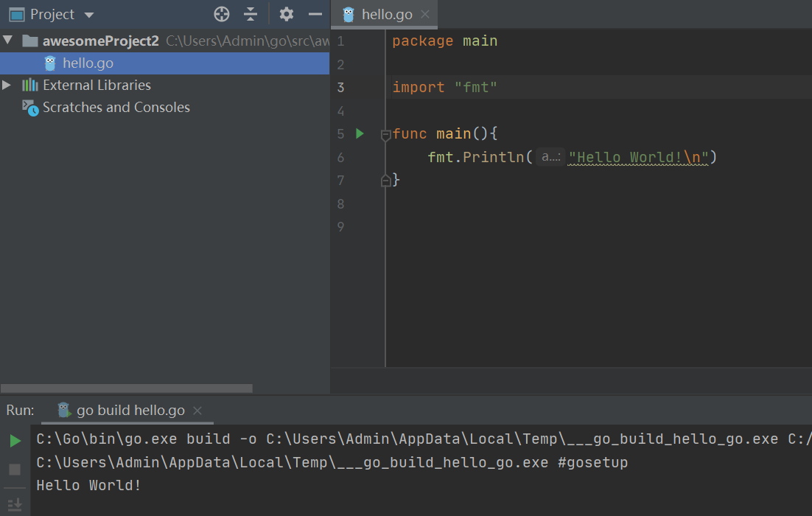Screen dimensions: 812x516
Task: Click the gopher icon beside hello.go in the tree
Action: (50, 63)
